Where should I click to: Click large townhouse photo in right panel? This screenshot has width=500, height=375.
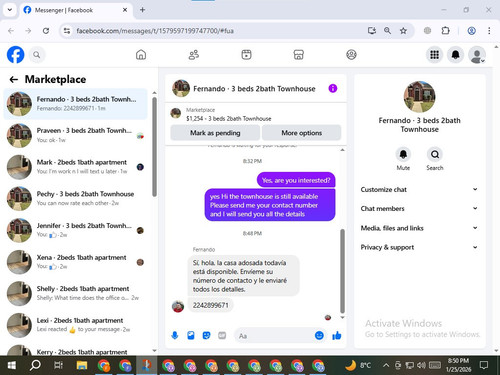(x=419, y=97)
